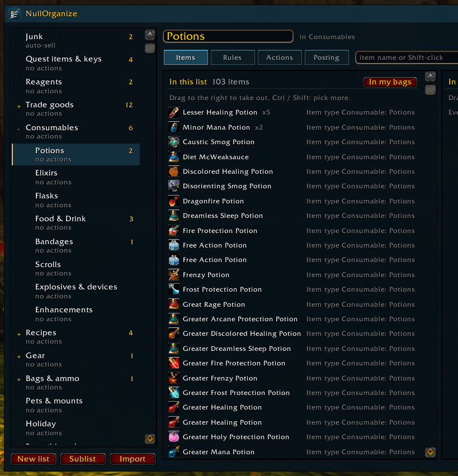Collapse the Consumables list
The width and height of the screenshot is (458, 476).
click(x=19, y=129)
